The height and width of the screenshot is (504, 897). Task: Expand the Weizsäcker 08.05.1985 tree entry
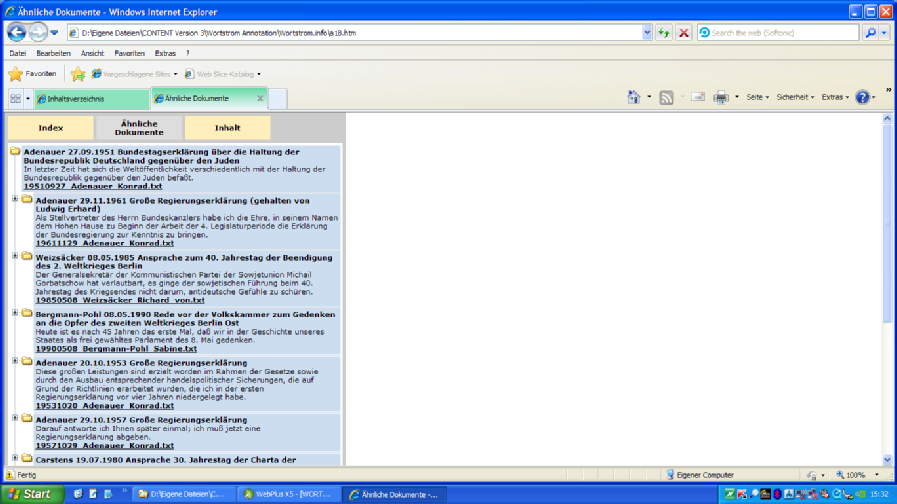[x=15, y=256]
